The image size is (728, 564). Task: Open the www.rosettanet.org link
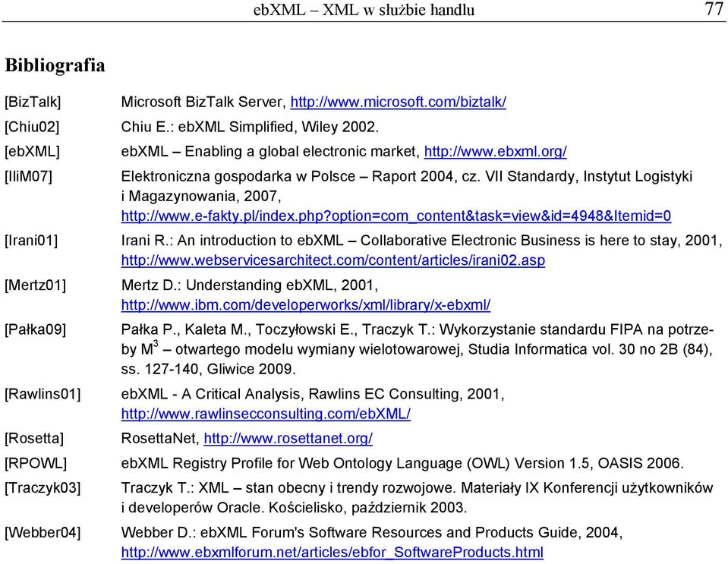point(288,438)
